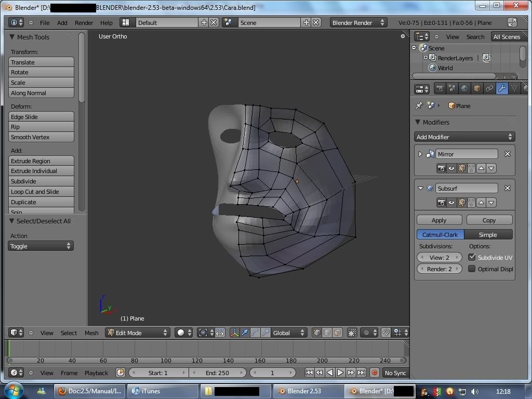Image resolution: width=532 pixels, height=399 pixels.
Task: Click the RenderLayers icon in the outliner
Action: (x=433, y=58)
